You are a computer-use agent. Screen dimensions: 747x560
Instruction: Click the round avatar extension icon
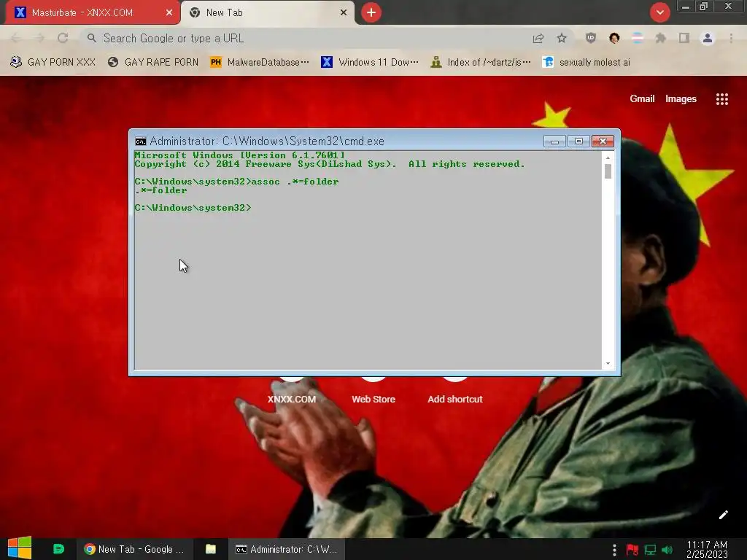[x=614, y=38]
